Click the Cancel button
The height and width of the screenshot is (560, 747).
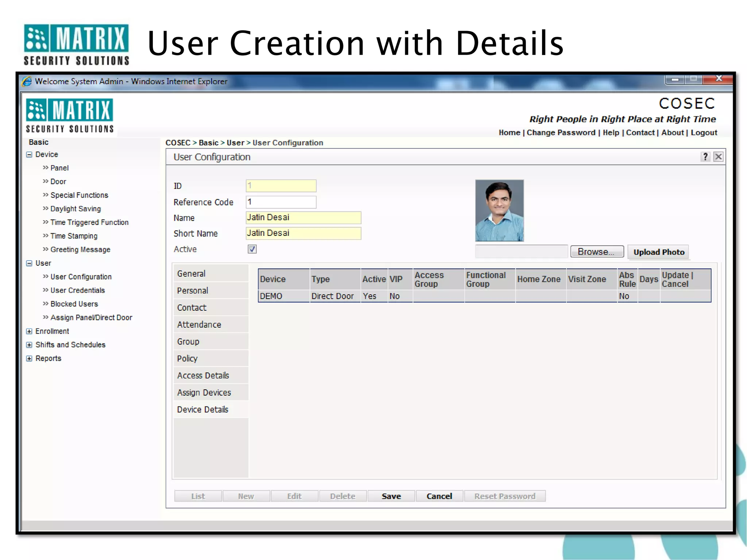[x=440, y=496]
